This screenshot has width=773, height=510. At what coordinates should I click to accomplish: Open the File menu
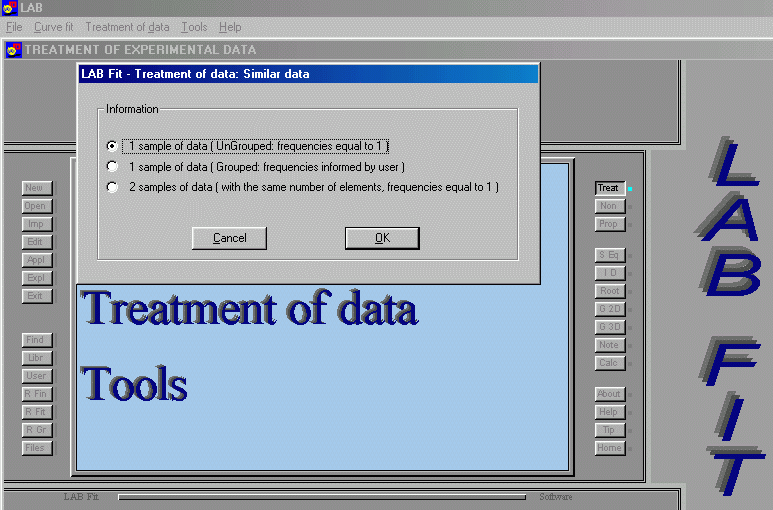pyautogui.click(x=14, y=27)
